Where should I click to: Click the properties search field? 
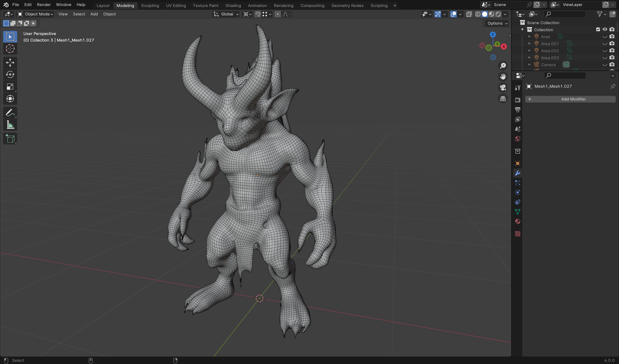565,75
